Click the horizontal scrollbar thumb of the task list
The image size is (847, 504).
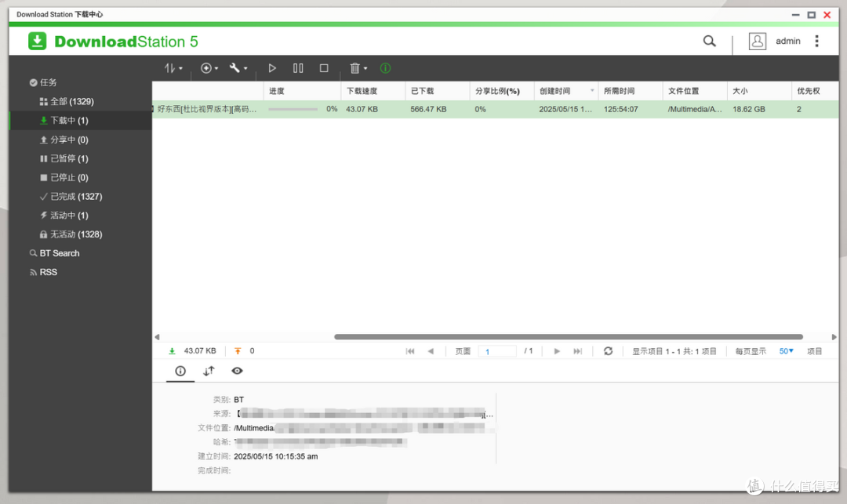click(569, 337)
